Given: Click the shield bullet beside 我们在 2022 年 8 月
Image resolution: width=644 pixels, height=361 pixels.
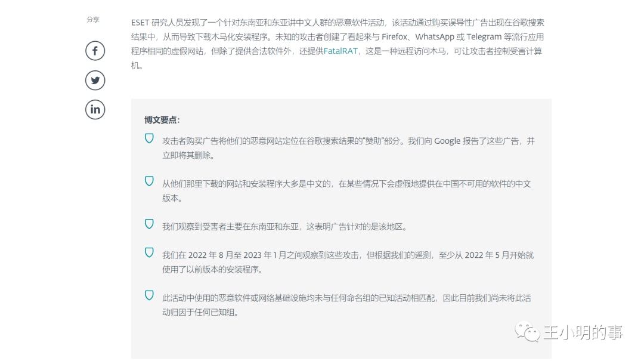Looking at the screenshot, I should click(x=149, y=252).
